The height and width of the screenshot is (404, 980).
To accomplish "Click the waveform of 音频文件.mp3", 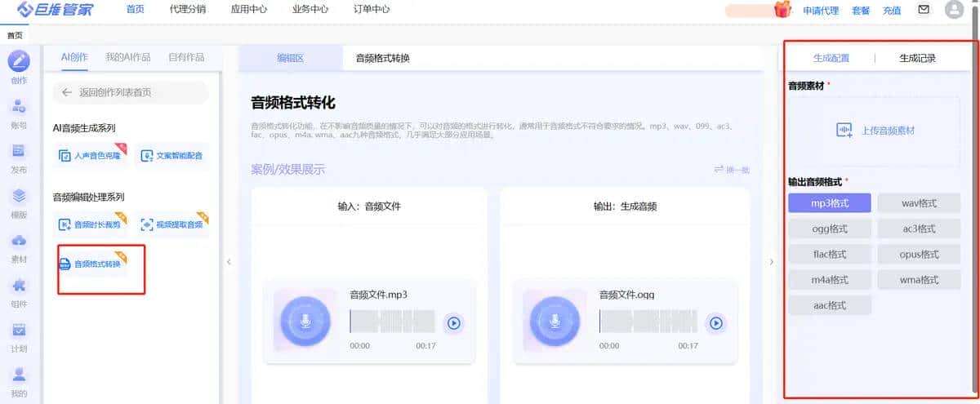I will (392, 321).
